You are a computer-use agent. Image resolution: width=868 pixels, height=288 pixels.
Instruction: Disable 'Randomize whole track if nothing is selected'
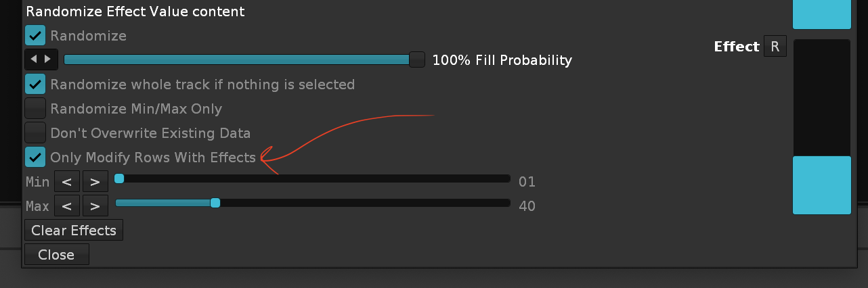35,85
